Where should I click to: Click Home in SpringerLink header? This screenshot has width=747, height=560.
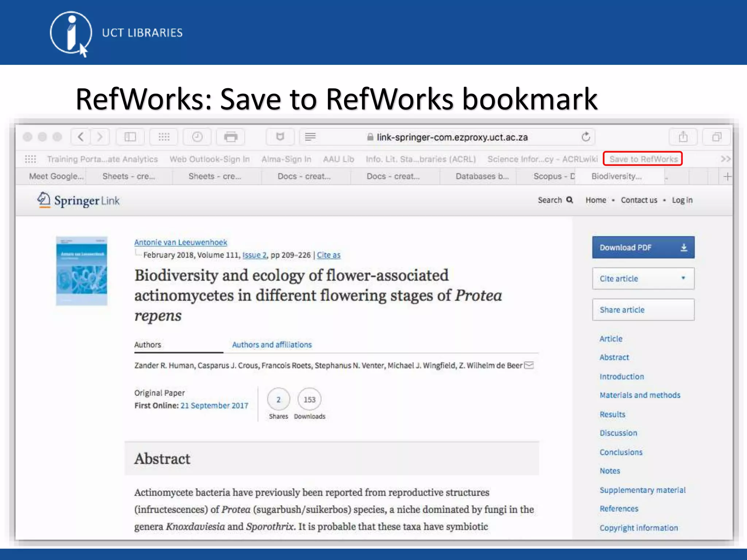pyautogui.click(x=596, y=200)
